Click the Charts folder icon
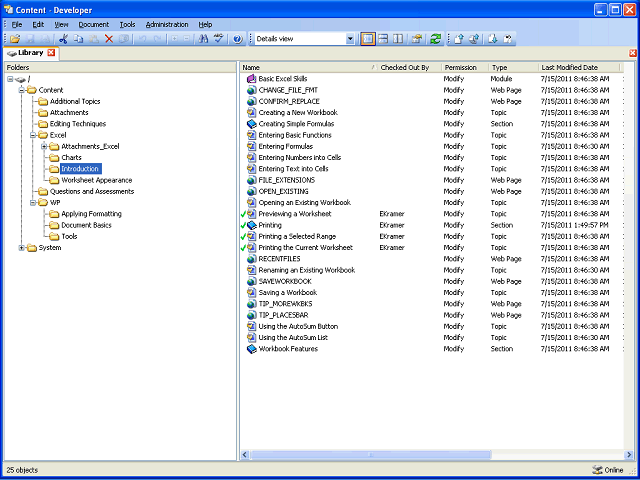 pos(54,158)
